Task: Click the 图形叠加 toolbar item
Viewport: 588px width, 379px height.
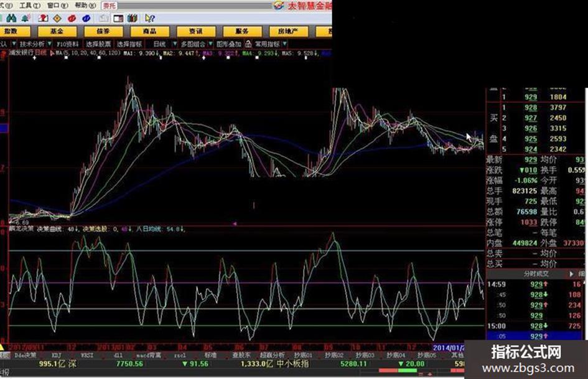Action: pos(229,44)
